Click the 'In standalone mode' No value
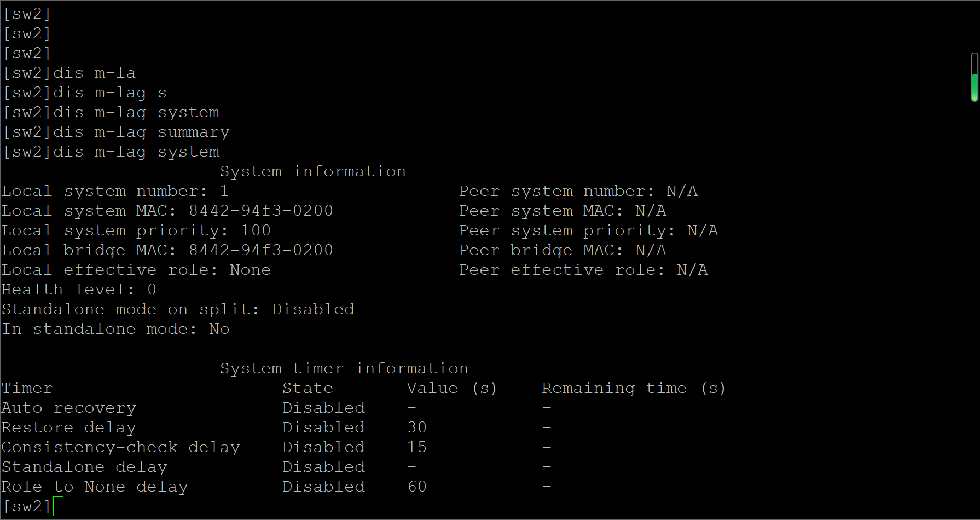980x520 pixels. [x=219, y=329]
